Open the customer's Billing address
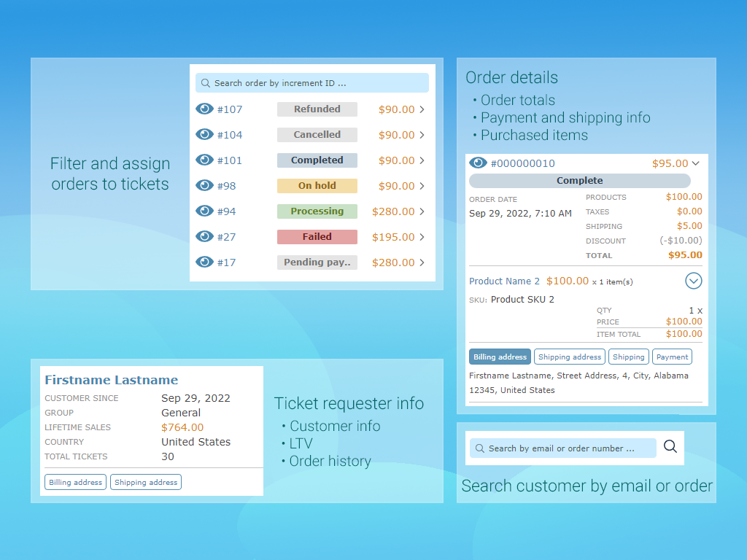Screen dimensions: 747x560 tap(75, 482)
